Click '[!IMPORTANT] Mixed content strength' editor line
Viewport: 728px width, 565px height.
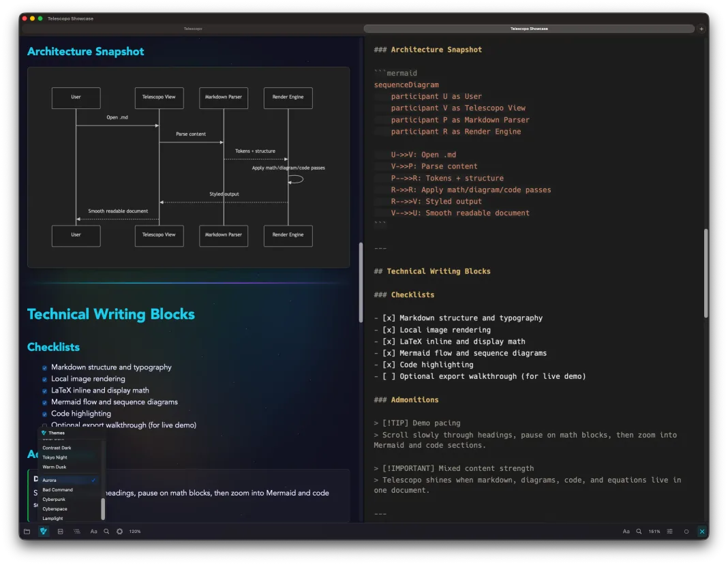coord(458,468)
